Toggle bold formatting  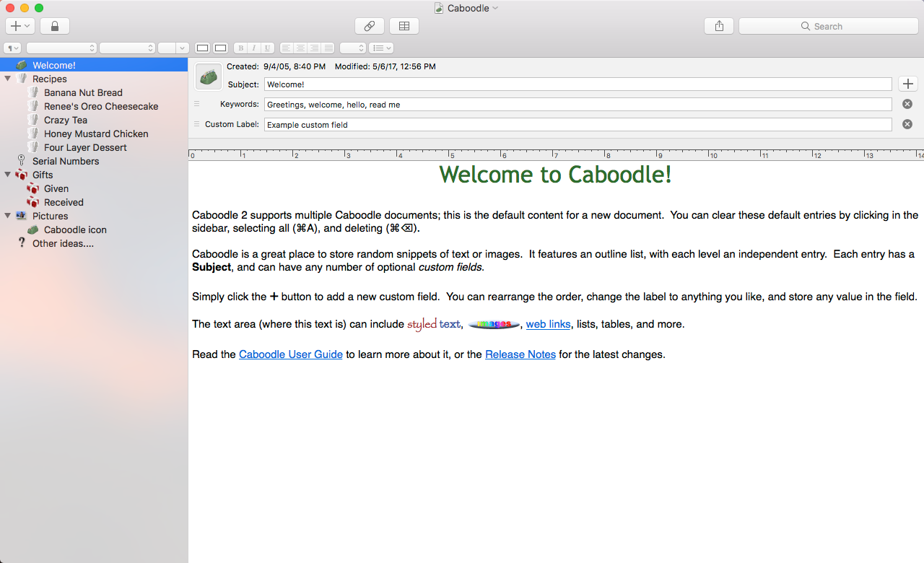[241, 48]
